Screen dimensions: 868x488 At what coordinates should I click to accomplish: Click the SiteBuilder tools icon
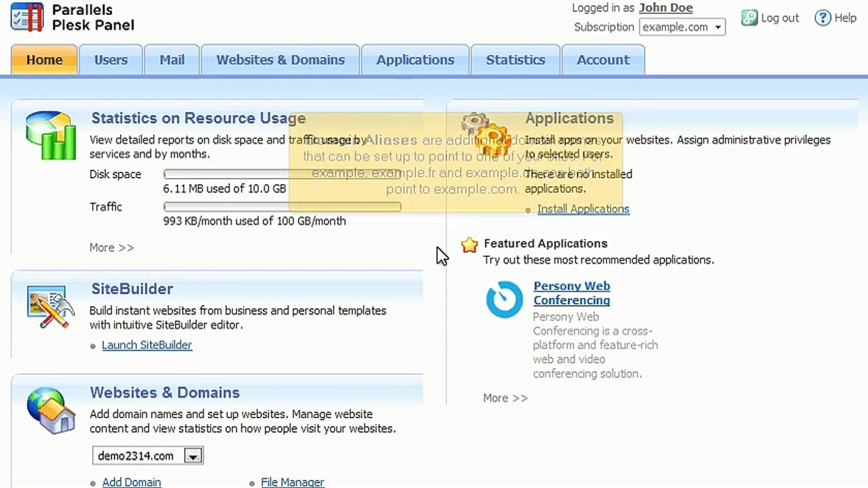click(51, 306)
